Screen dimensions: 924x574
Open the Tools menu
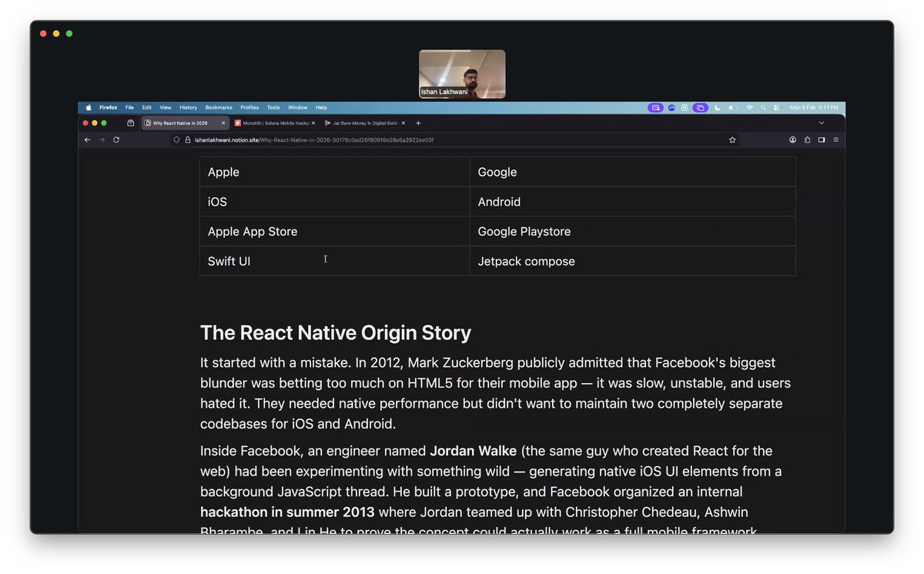(x=273, y=108)
